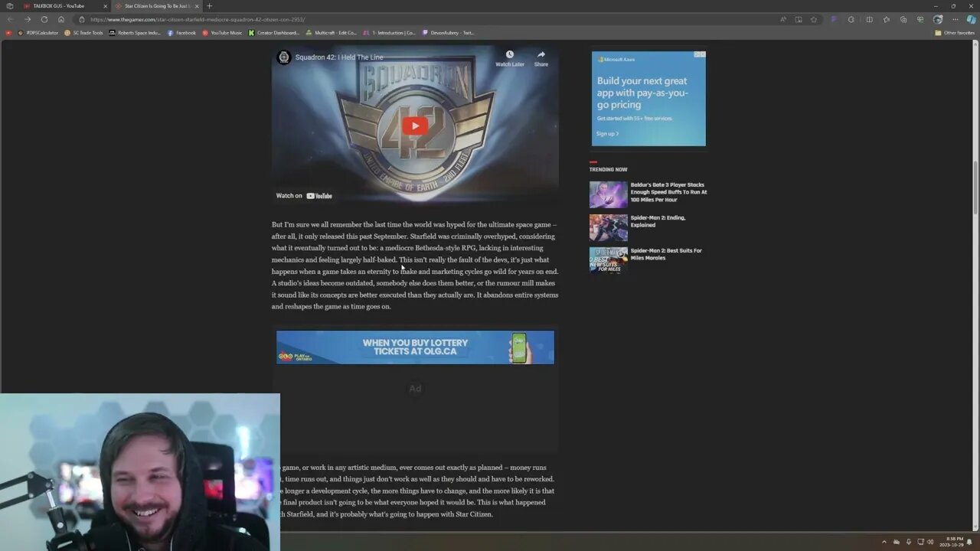980x551 pixels.
Task: Switch to TALKBOX GUS YouTube tab
Action: pos(60,6)
